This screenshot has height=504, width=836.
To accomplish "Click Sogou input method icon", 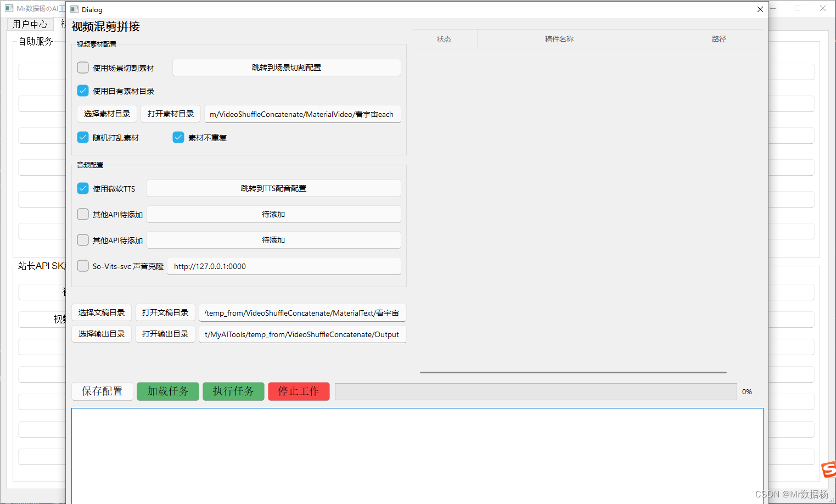I will [x=828, y=469].
